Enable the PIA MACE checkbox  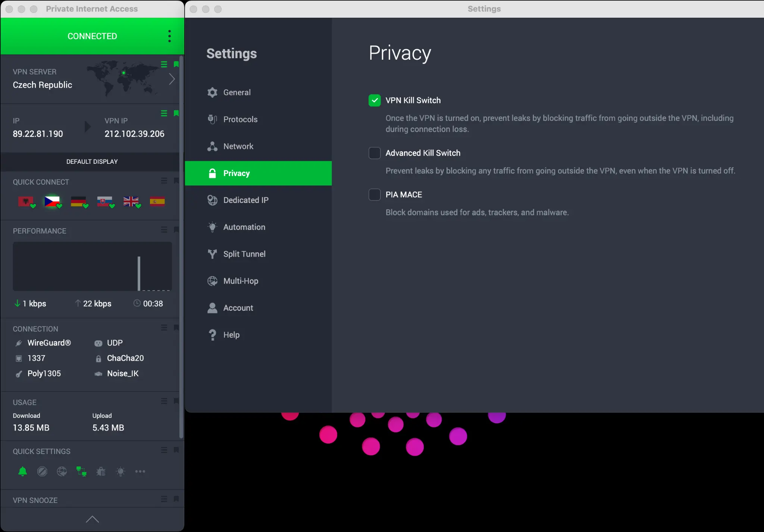pos(375,195)
